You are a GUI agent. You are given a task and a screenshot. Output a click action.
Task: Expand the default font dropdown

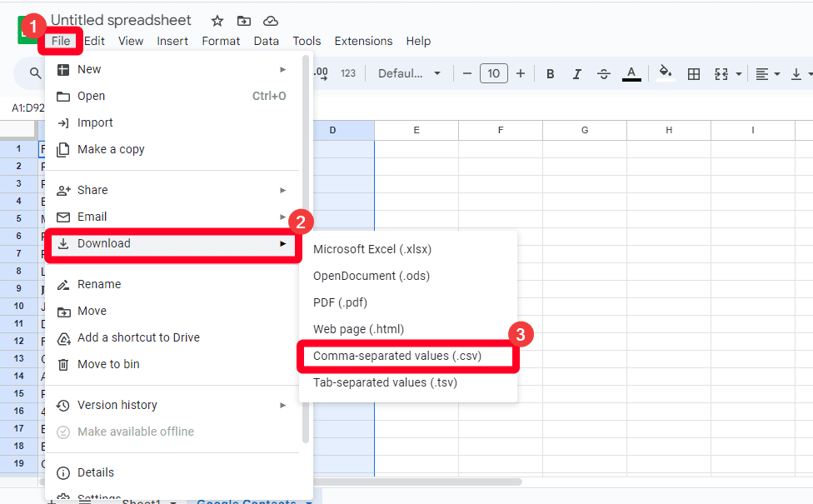[x=410, y=74]
